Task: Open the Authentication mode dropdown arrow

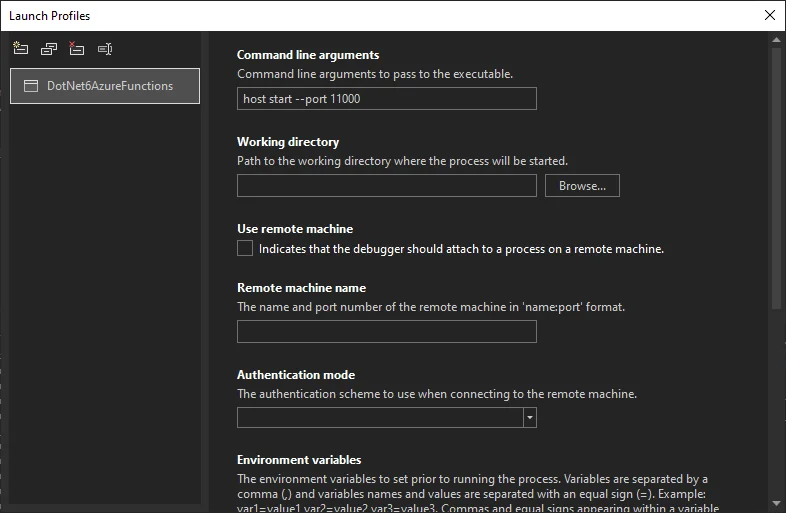Action: [530, 418]
